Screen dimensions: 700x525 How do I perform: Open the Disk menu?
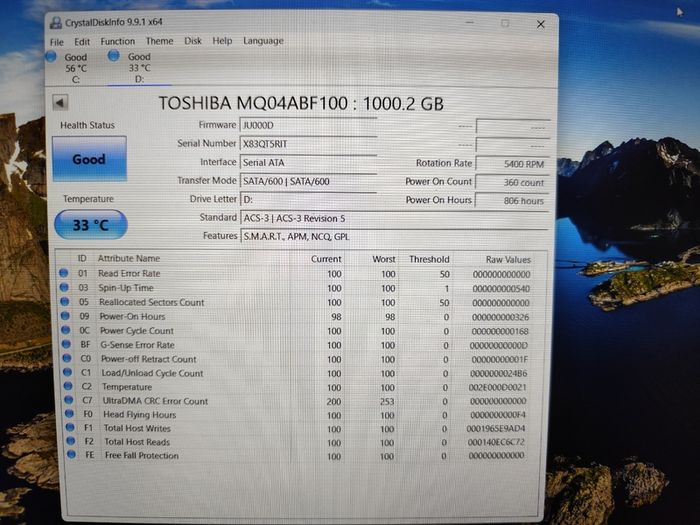pos(193,41)
